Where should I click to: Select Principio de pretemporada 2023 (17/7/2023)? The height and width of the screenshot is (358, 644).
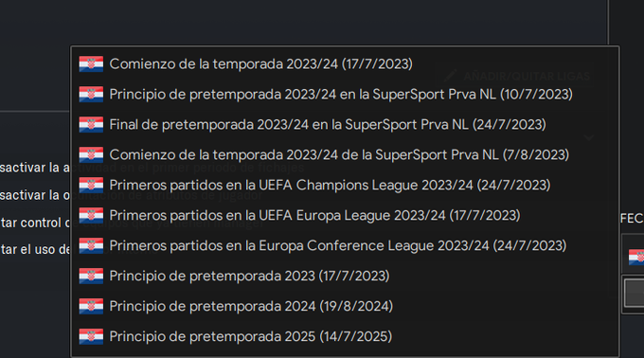(345, 276)
